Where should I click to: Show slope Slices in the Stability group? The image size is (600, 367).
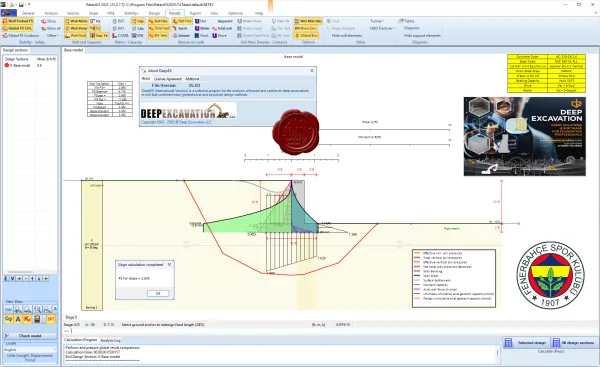pyautogui.click(x=49, y=21)
